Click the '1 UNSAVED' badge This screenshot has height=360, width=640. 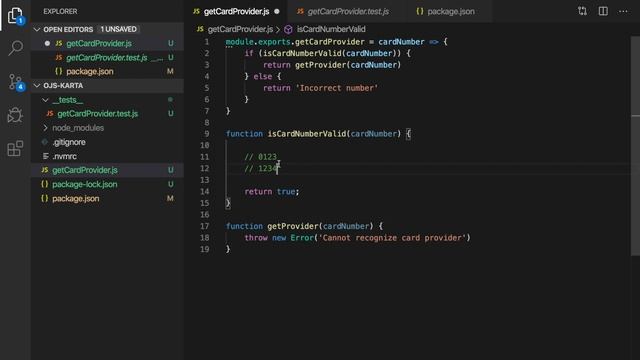tap(118, 29)
